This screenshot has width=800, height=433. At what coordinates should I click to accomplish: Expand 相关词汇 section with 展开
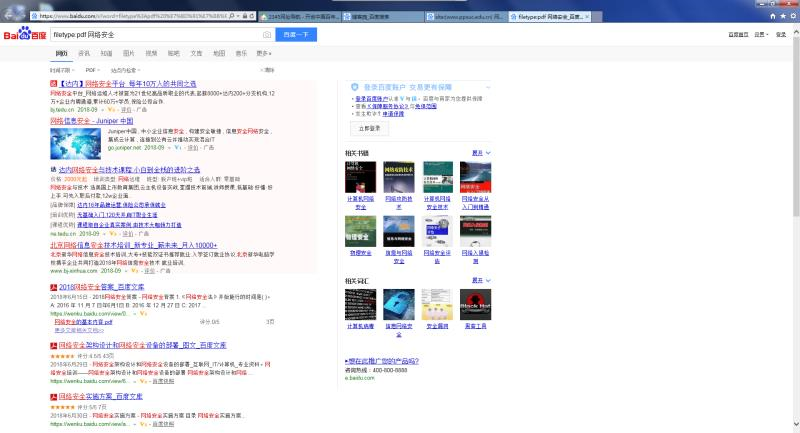481,281
